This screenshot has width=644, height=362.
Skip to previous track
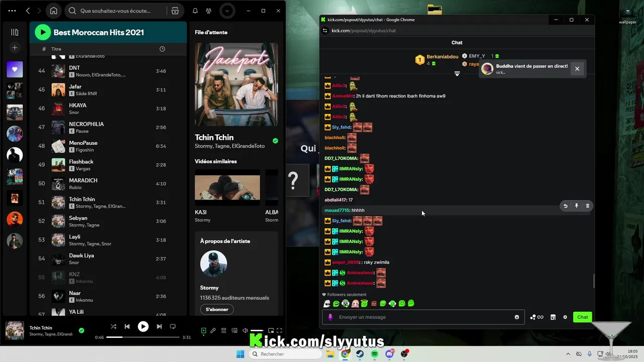(127, 327)
